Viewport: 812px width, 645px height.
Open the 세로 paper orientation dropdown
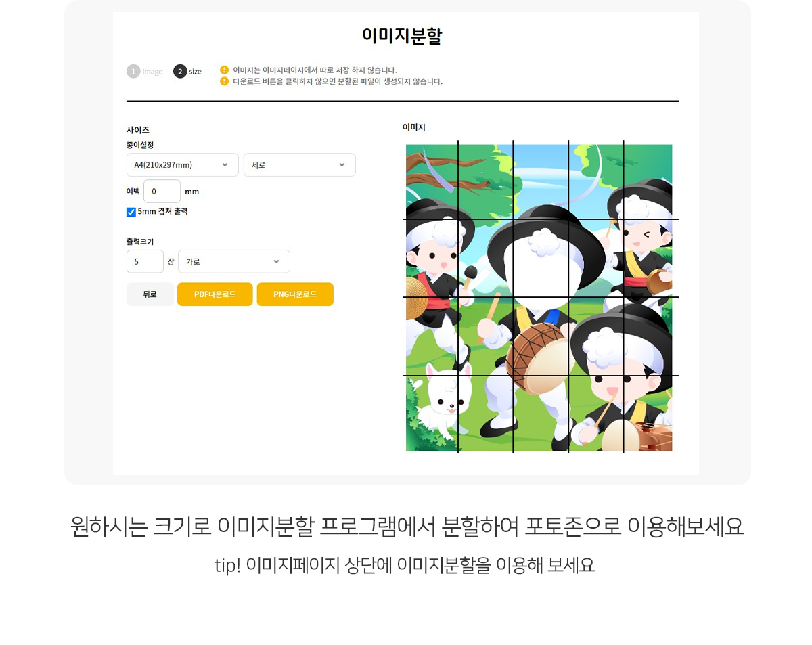click(x=300, y=164)
